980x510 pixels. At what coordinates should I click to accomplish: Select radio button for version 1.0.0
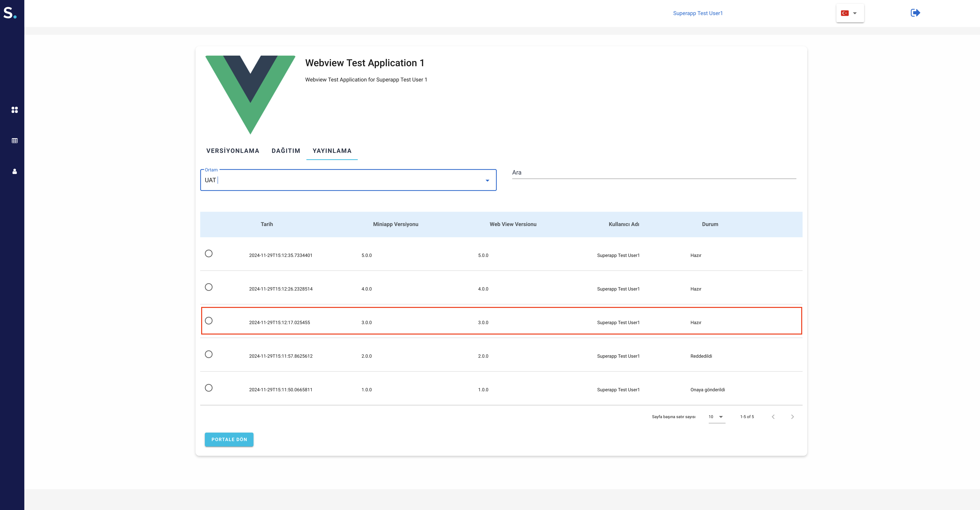point(209,388)
